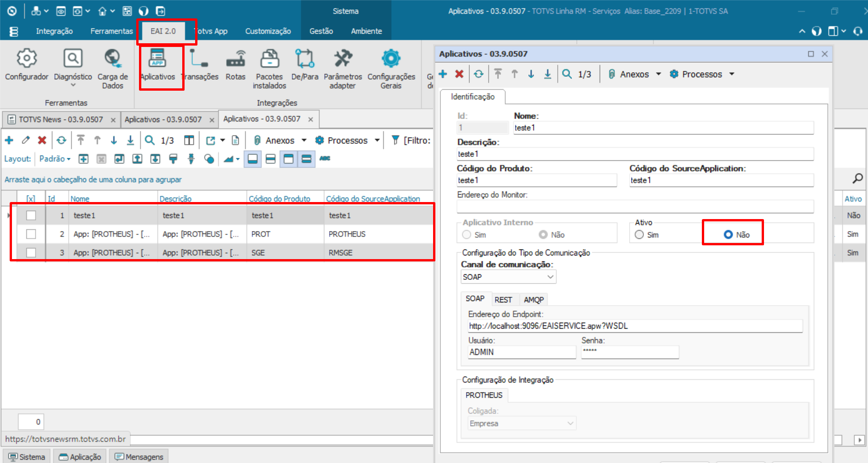Select the Sim radio button under Ativo
The height and width of the screenshot is (463, 868).
pyautogui.click(x=639, y=235)
